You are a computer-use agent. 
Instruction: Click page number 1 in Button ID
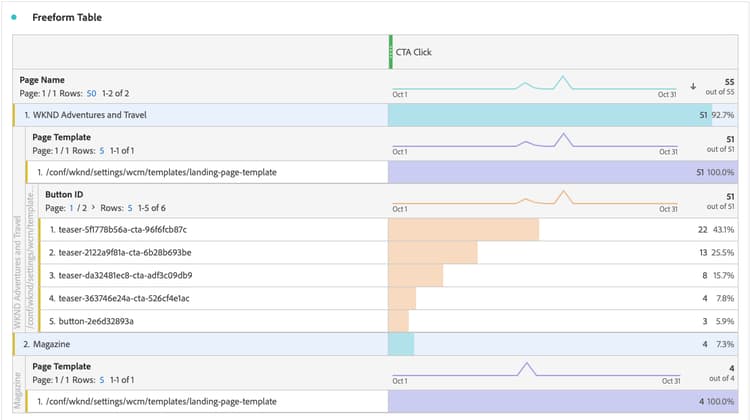pos(72,206)
